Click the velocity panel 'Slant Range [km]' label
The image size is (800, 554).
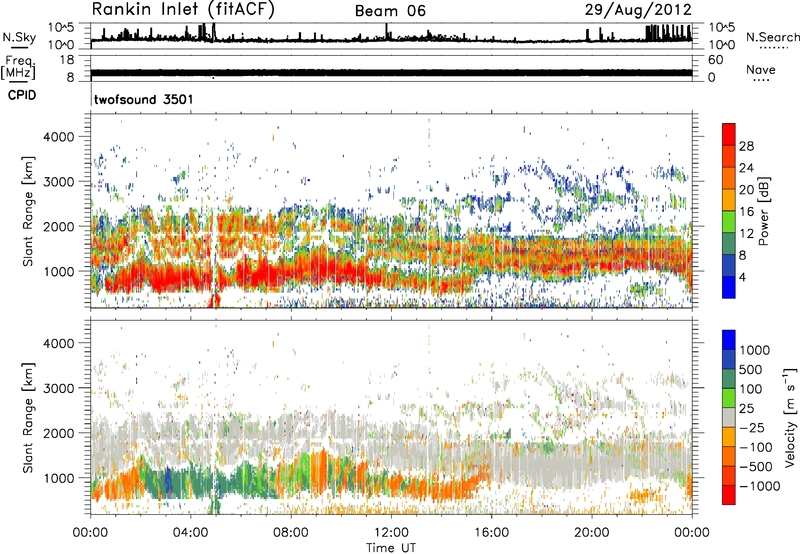(28, 418)
